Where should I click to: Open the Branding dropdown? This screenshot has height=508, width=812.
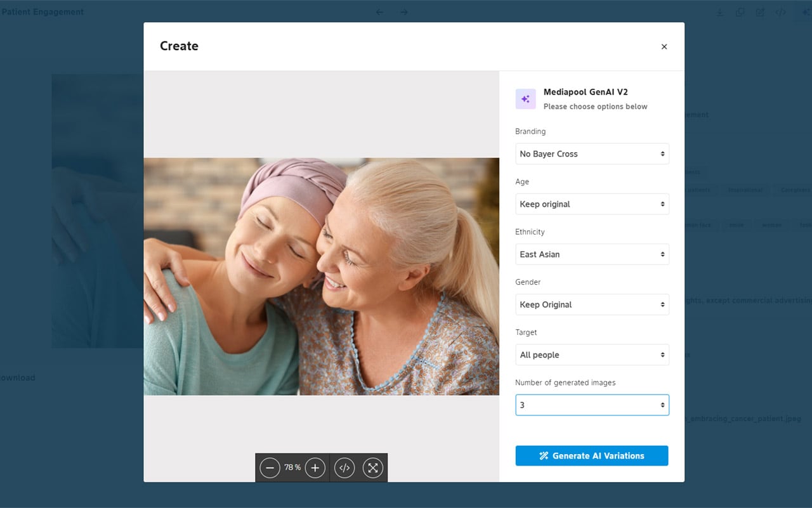pos(593,154)
